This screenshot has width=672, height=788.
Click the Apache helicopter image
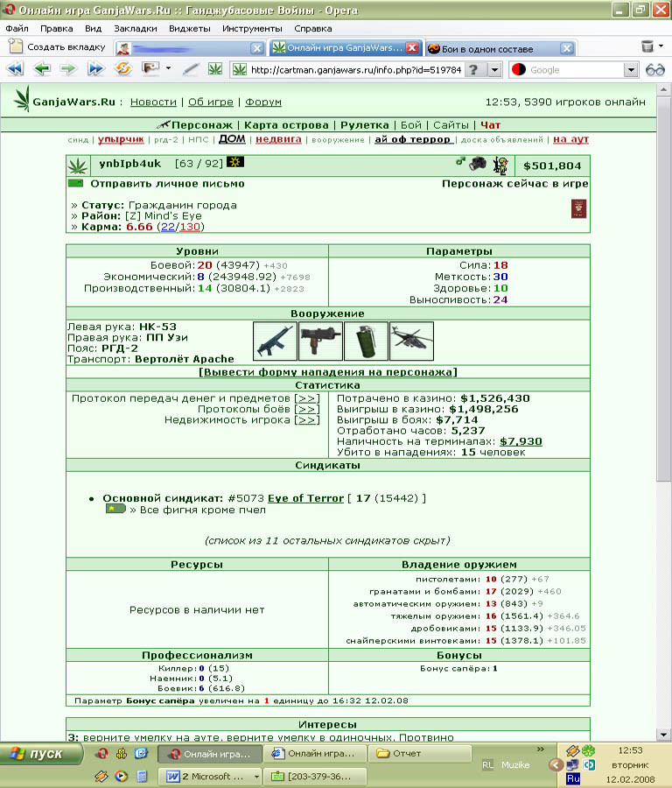[x=411, y=341]
